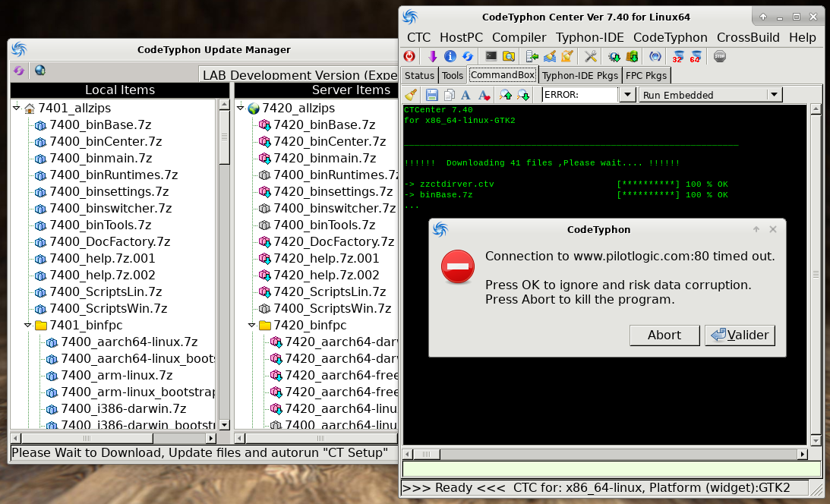Click the ERROR: text input field
Screen dimensions: 830x504
coord(579,95)
